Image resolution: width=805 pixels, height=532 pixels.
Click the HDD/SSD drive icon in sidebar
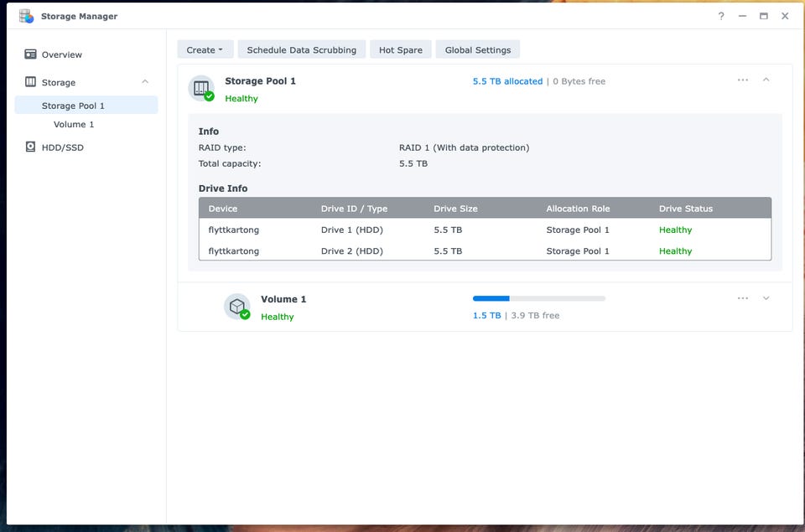(x=31, y=147)
